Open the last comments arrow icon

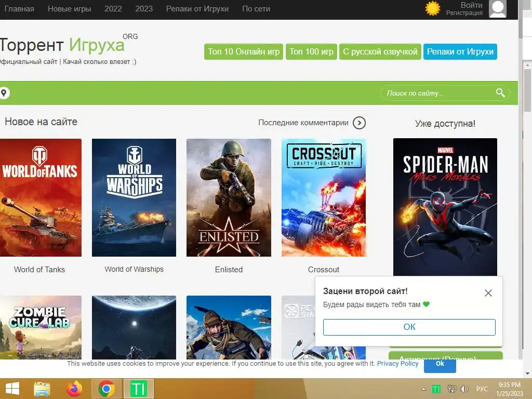pos(359,123)
